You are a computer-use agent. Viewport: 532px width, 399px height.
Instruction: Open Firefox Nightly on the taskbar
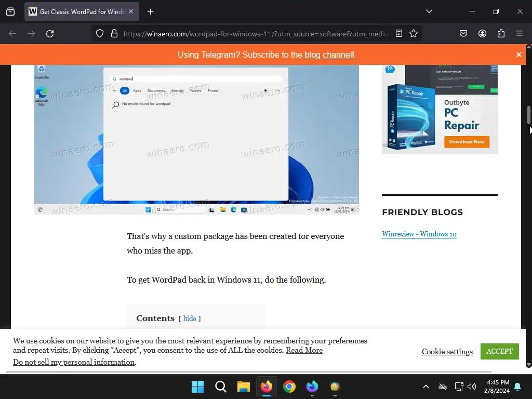312,387
